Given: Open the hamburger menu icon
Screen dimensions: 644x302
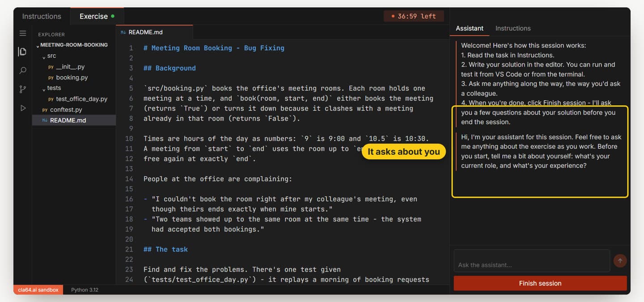Looking at the screenshot, I should click(23, 33).
